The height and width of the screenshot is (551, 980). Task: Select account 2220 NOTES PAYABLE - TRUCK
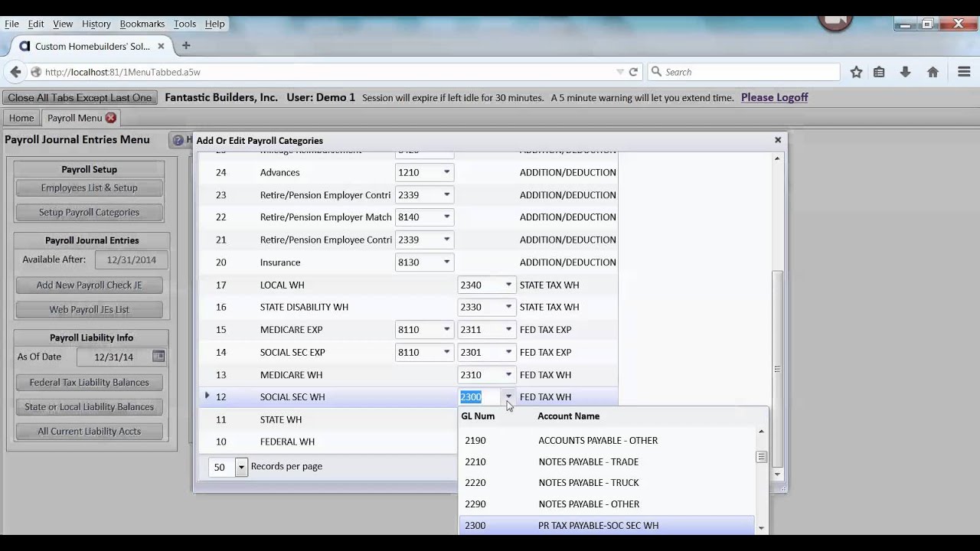click(x=606, y=483)
